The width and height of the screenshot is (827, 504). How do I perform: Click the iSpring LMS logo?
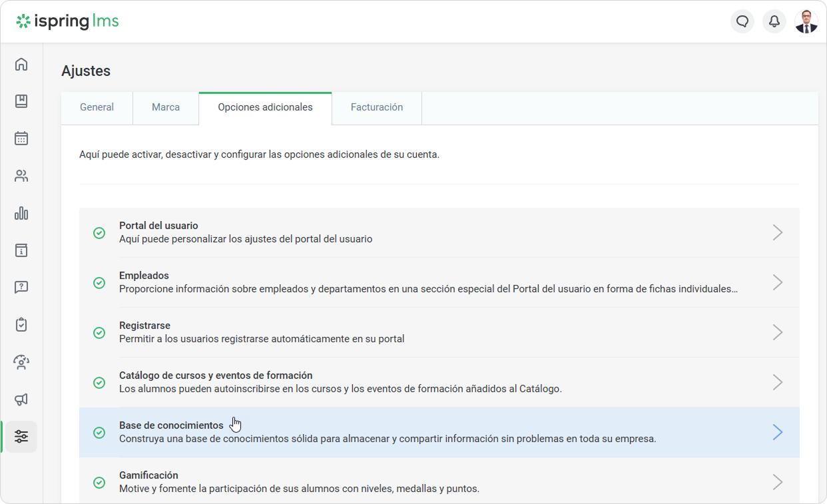(68, 21)
